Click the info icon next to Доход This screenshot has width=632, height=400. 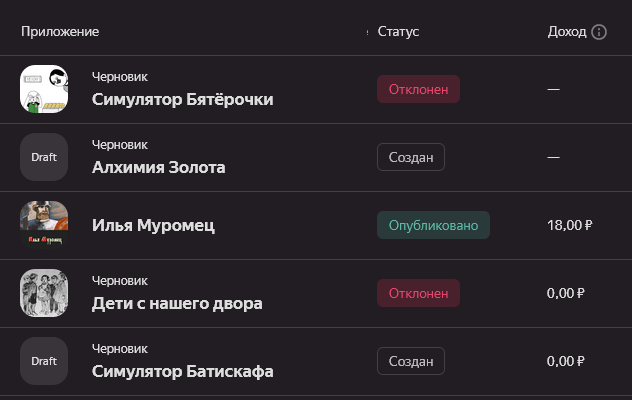coord(599,32)
